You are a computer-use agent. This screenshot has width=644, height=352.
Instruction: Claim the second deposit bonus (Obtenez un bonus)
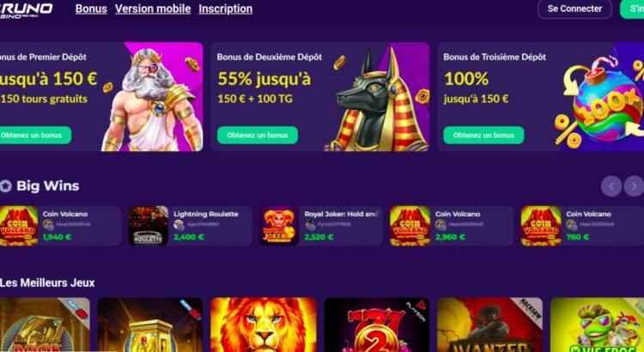(x=258, y=135)
